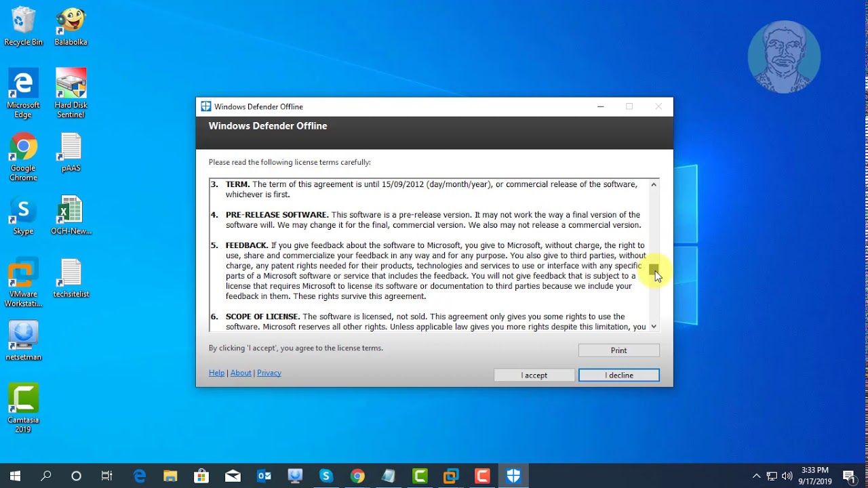Screen dimensions: 868x488
Task: Click the I decline button
Action: 618,375
